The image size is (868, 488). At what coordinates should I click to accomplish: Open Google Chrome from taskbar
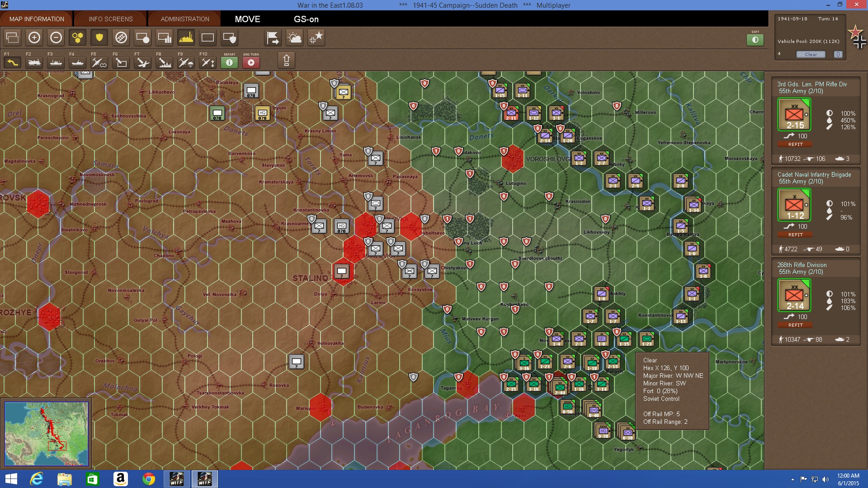tap(149, 479)
